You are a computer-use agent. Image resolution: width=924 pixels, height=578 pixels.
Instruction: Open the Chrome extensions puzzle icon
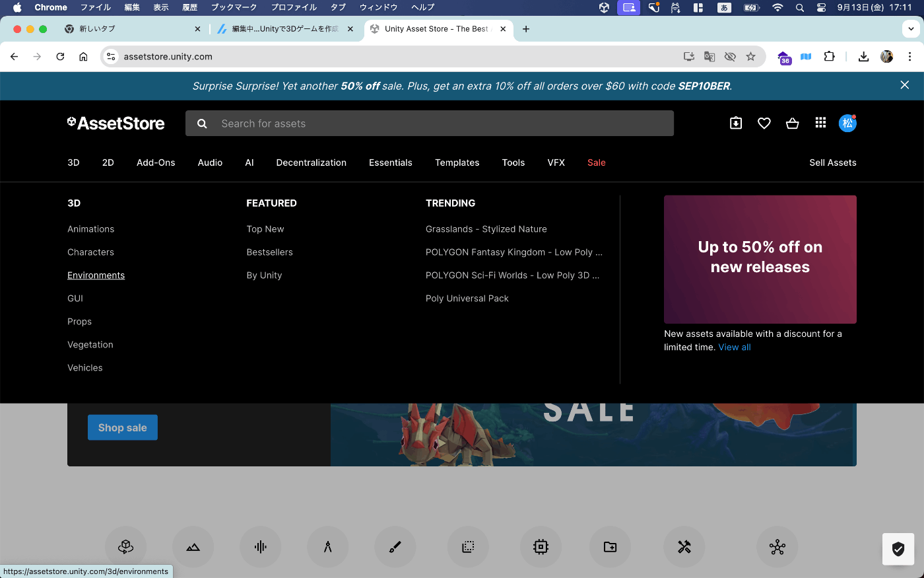click(x=830, y=57)
